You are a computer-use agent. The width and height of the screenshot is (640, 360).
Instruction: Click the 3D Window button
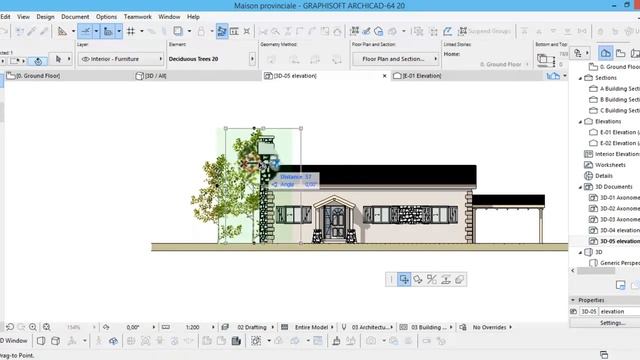[14, 341]
